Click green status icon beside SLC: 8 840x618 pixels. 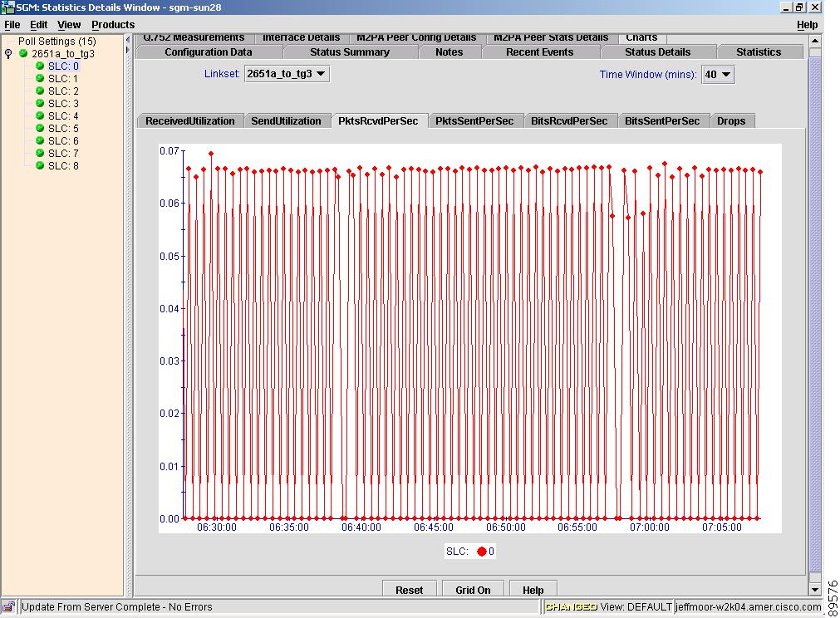(x=39, y=166)
